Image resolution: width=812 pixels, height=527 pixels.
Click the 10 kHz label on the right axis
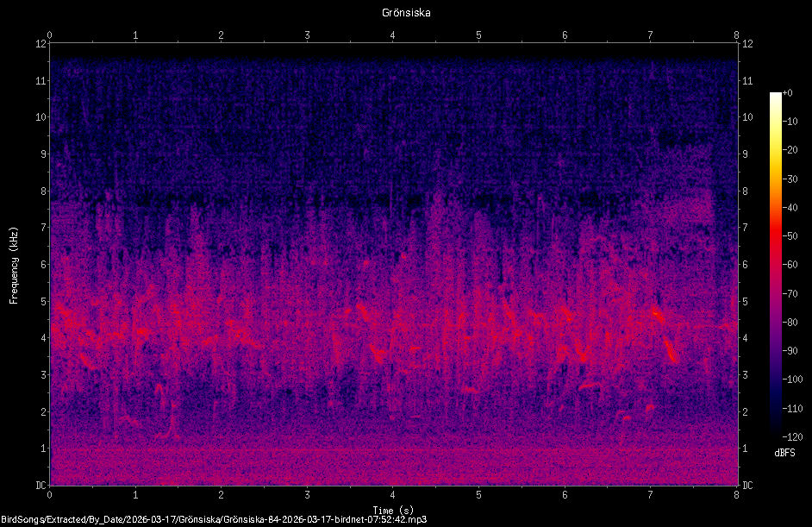point(747,117)
